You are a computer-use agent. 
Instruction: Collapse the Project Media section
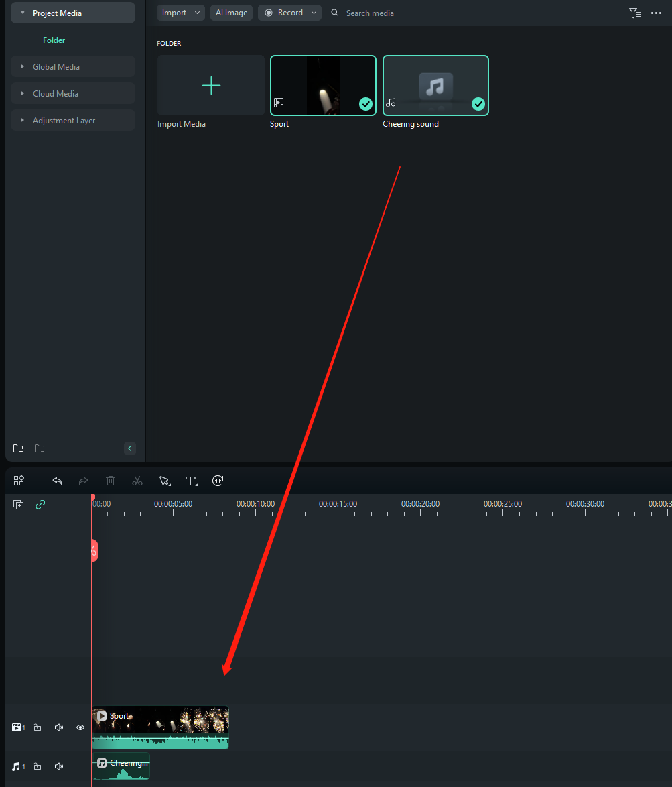point(22,12)
